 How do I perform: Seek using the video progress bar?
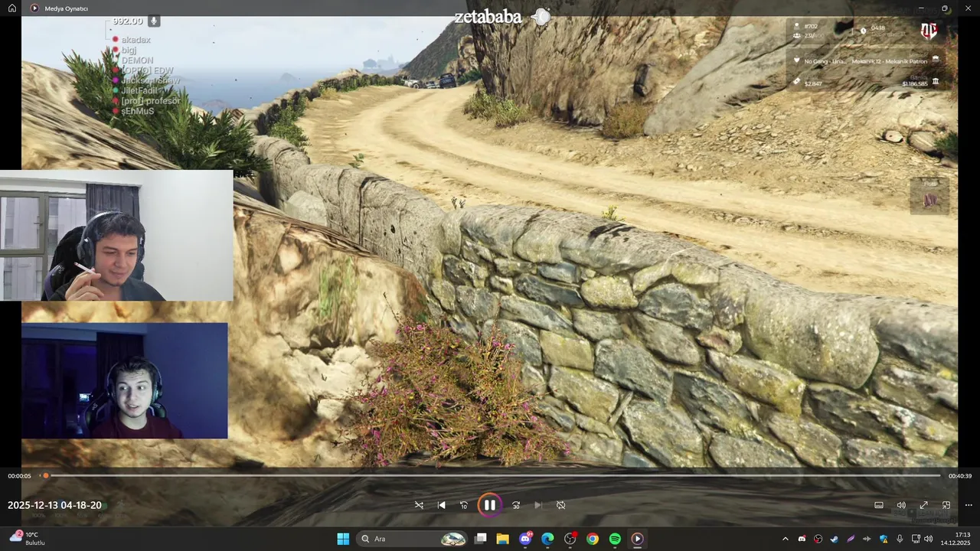(x=490, y=476)
